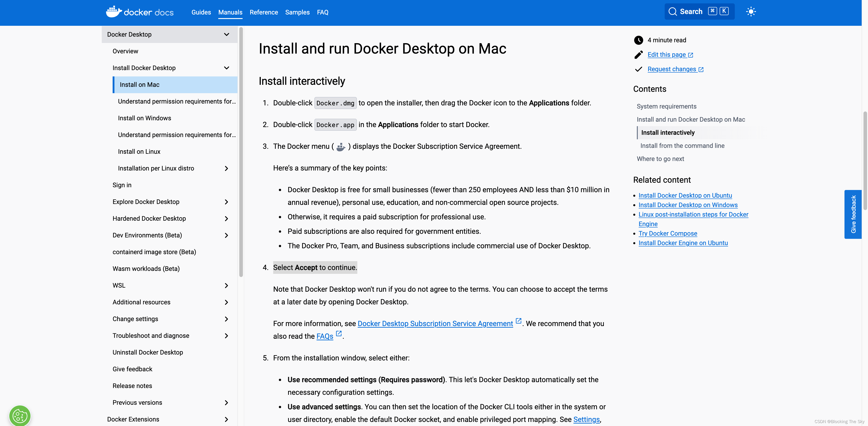Expand Additional resources section
Viewport: 868px width, 426px height.
coord(226,302)
